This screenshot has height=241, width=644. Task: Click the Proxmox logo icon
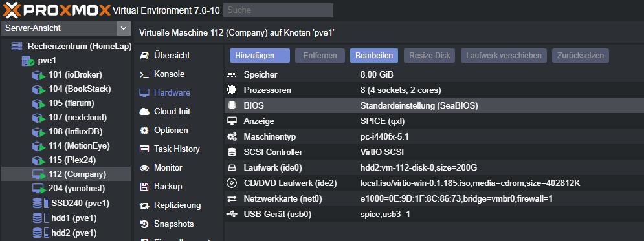click(x=11, y=10)
